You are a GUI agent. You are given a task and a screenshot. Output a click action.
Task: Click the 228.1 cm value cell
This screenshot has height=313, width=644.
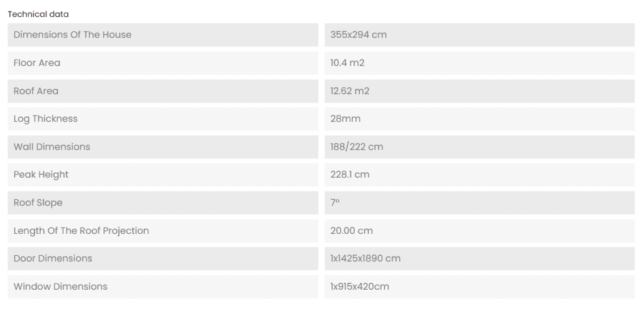350,175
